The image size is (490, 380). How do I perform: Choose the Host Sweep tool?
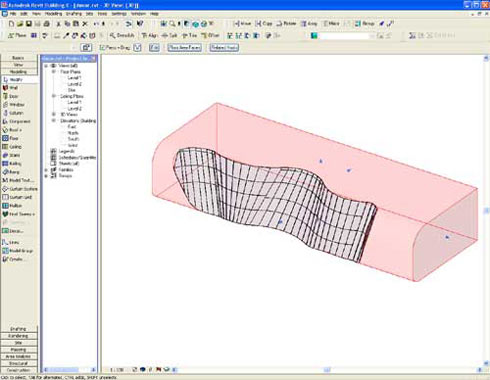[19, 214]
